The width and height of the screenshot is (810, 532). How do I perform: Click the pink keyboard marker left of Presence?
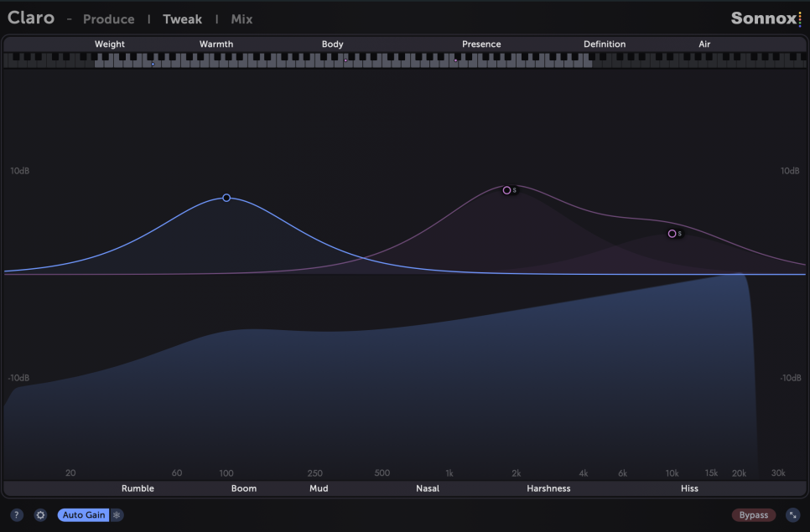pos(455,61)
